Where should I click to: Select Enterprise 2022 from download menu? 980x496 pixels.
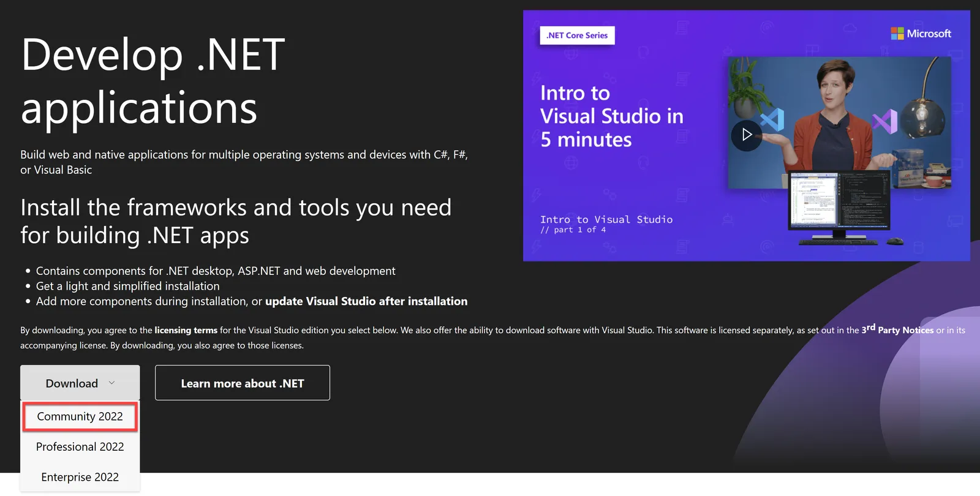pos(80,477)
